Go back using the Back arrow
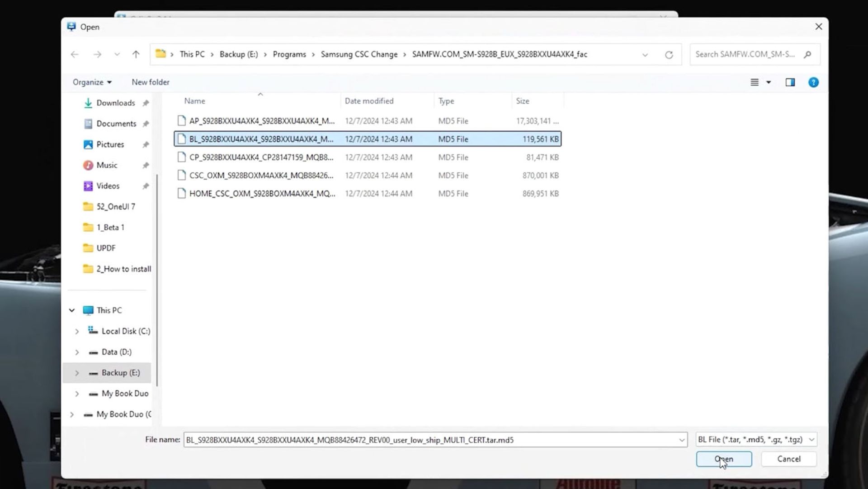 click(x=75, y=54)
